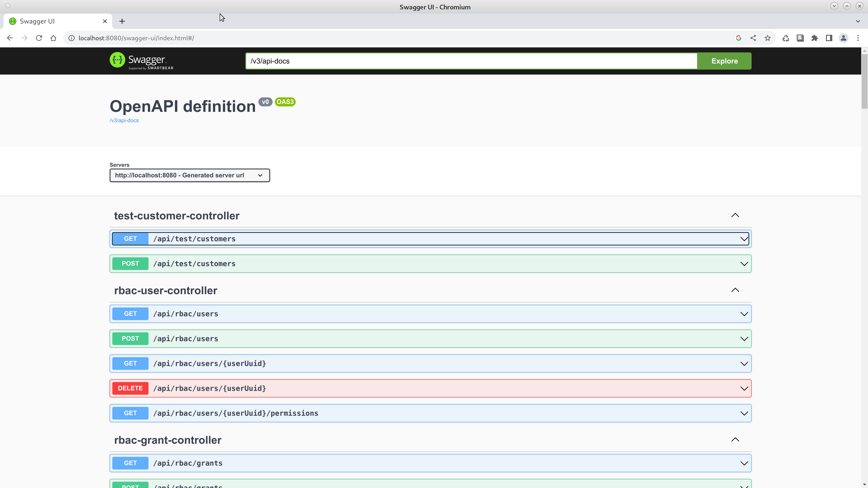Click the OpenAPI definition title
The width and height of the screenshot is (868, 488).
183,106
